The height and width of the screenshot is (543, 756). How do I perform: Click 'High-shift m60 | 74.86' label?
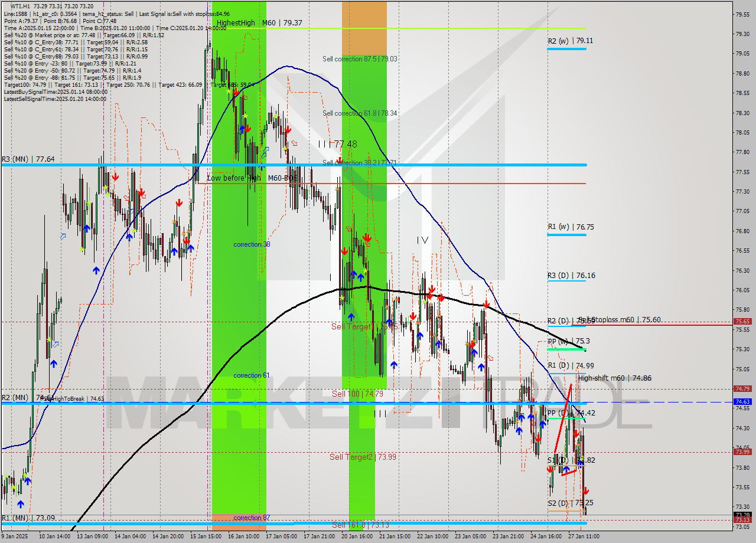(x=615, y=378)
